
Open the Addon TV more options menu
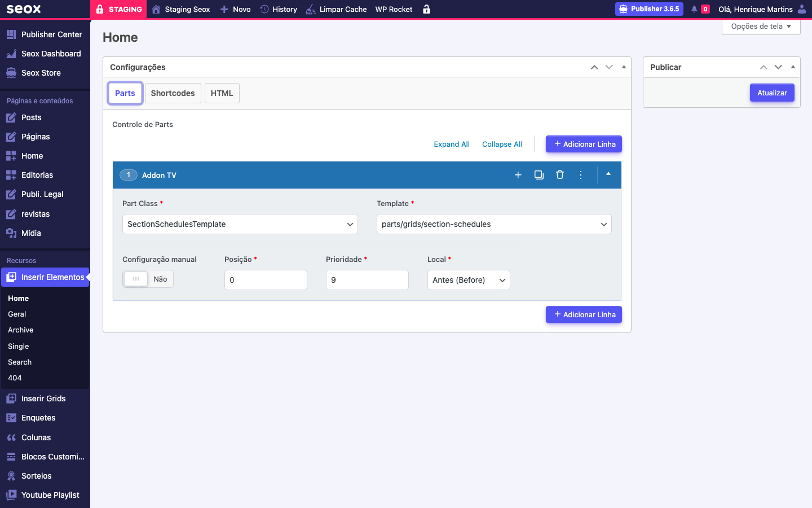pyautogui.click(x=581, y=175)
